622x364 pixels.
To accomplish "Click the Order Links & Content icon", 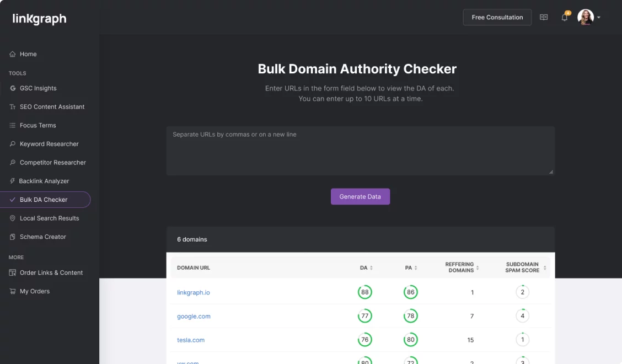I will [x=12, y=272].
